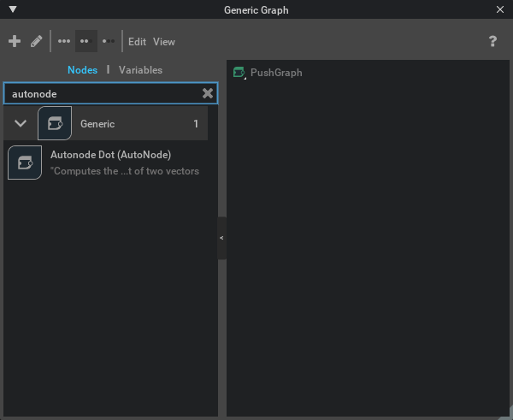The height and width of the screenshot is (420, 513).
Task: Collapse the left panel with splitter arrow
Action: (x=221, y=238)
